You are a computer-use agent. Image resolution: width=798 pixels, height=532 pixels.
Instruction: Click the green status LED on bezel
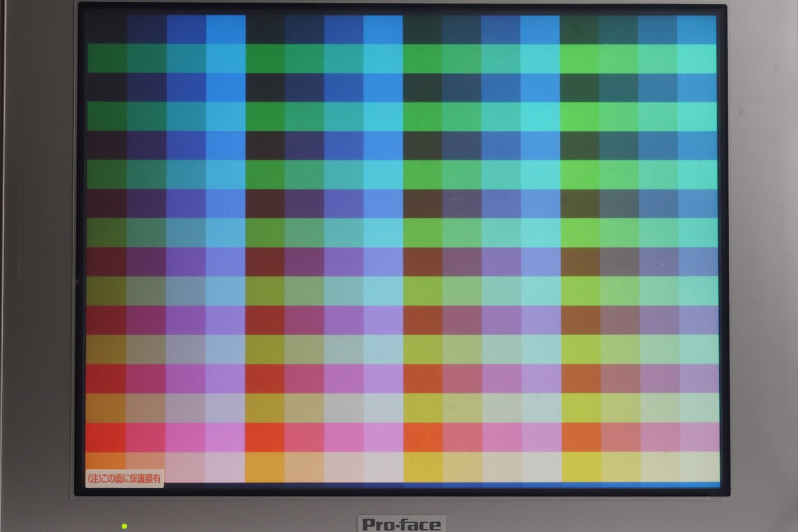[x=124, y=525]
